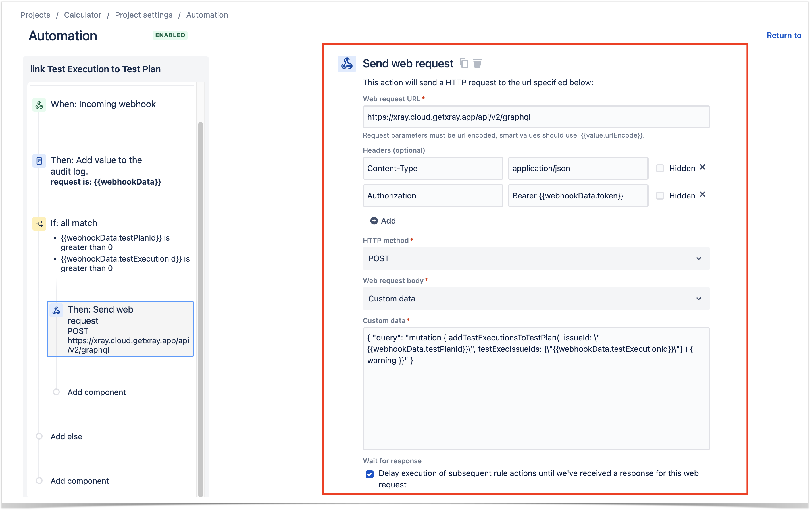Viewport: 812px width, 511px height.
Task: Click the Content-Type header name field
Action: tap(433, 168)
